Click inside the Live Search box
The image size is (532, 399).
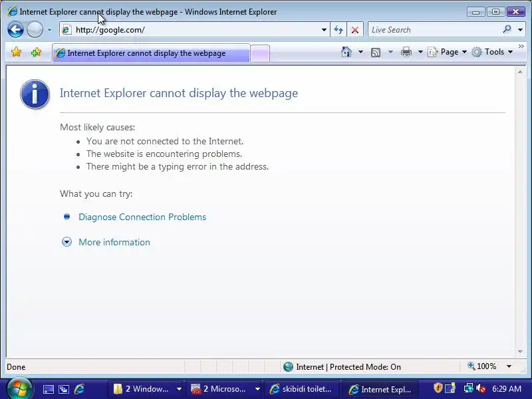(434, 30)
